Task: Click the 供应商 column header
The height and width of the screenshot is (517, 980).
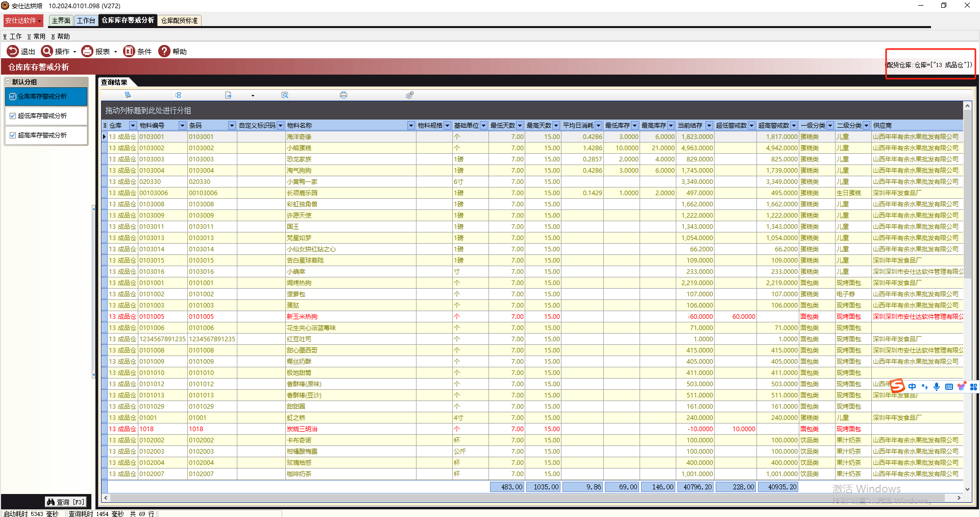Action: [x=917, y=126]
